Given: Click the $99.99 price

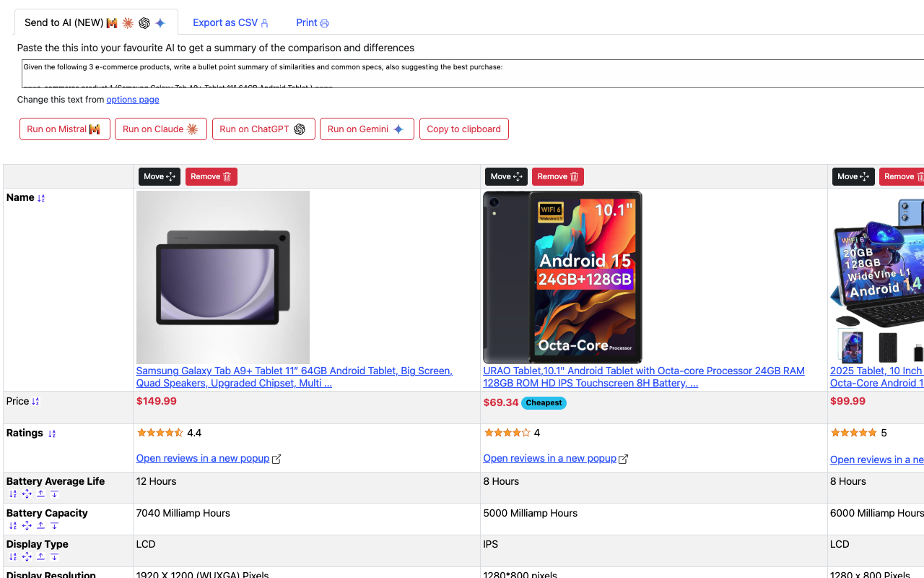Looking at the screenshot, I should [x=848, y=402].
